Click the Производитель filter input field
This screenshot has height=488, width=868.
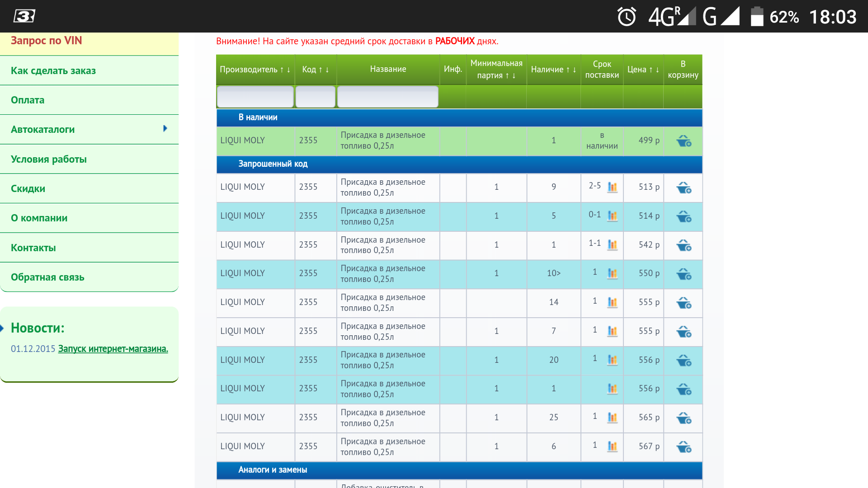click(x=255, y=97)
